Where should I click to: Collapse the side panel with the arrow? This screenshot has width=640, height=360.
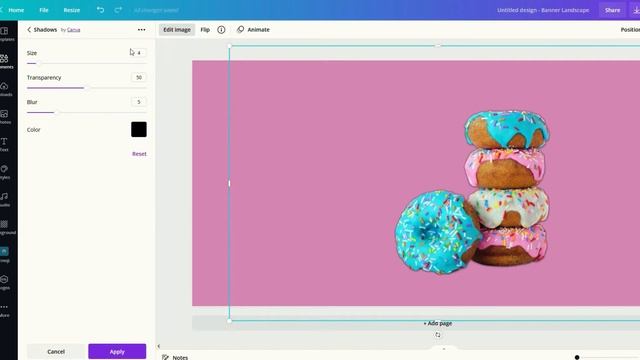pyautogui.click(x=159, y=346)
